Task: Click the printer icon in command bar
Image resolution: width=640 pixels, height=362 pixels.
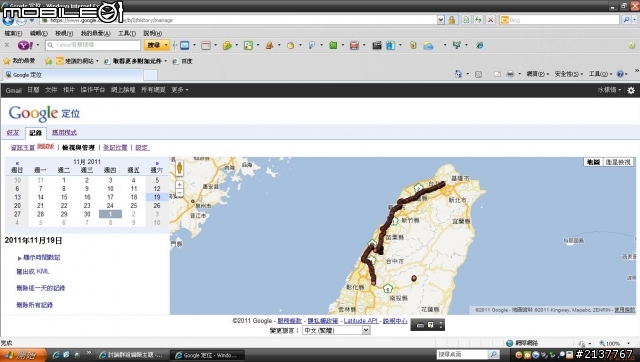Action: coord(510,74)
